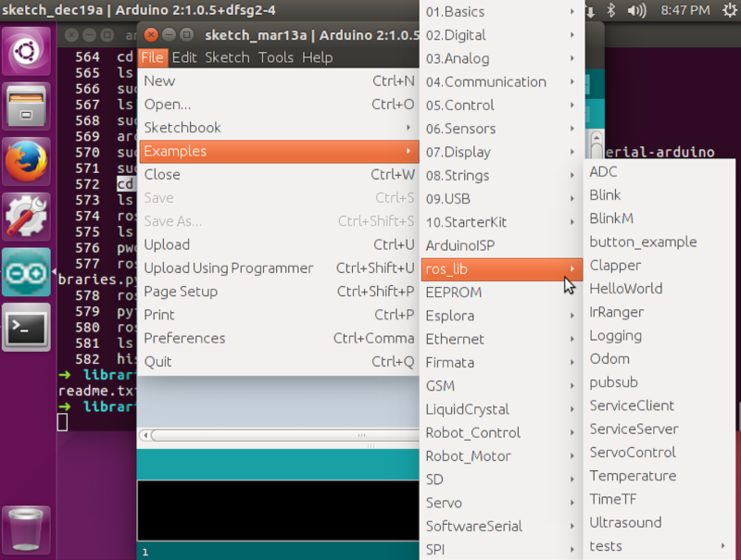
Task: Expand 10.StarterKit examples
Action: 501,222
